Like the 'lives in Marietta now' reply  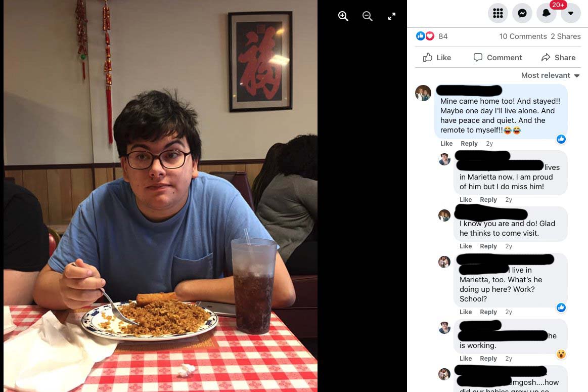[466, 200]
